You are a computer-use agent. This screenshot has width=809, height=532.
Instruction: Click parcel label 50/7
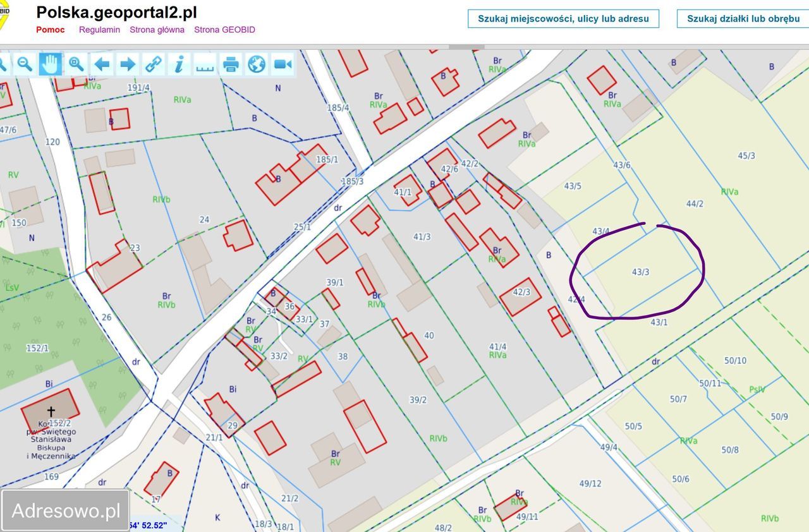pyautogui.click(x=678, y=399)
